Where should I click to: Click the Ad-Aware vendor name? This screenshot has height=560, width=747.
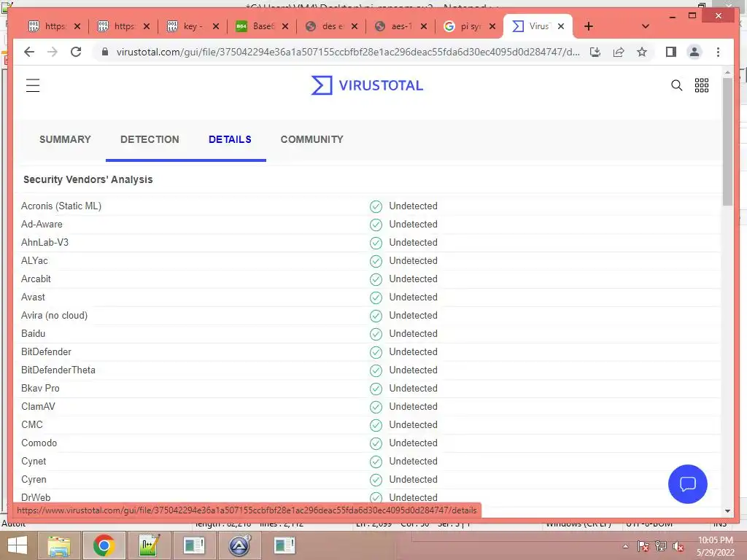pos(42,225)
